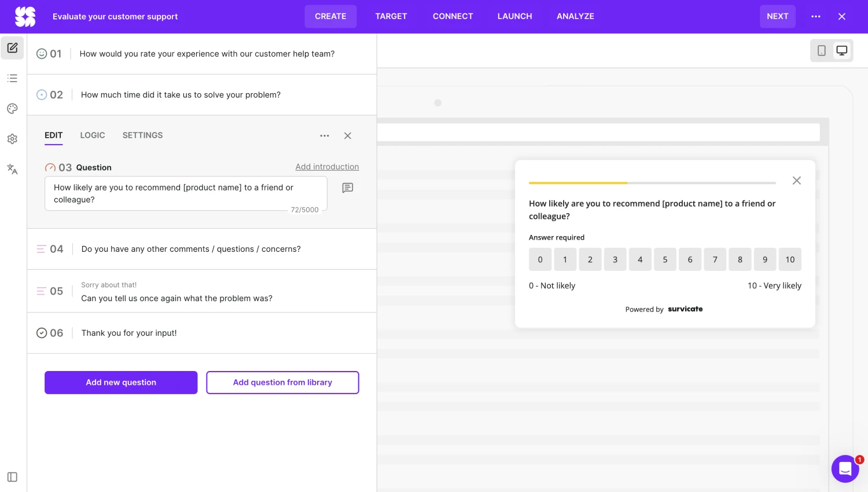Click the settings gear icon in sidebar
This screenshot has height=492, width=868.
tap(12, 139)
